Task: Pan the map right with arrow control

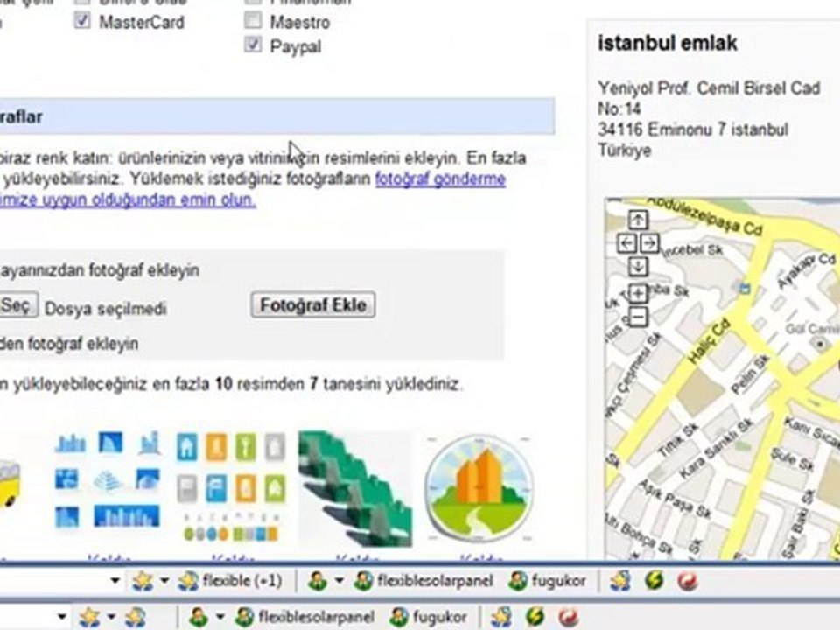Action: tap(649, 242)
